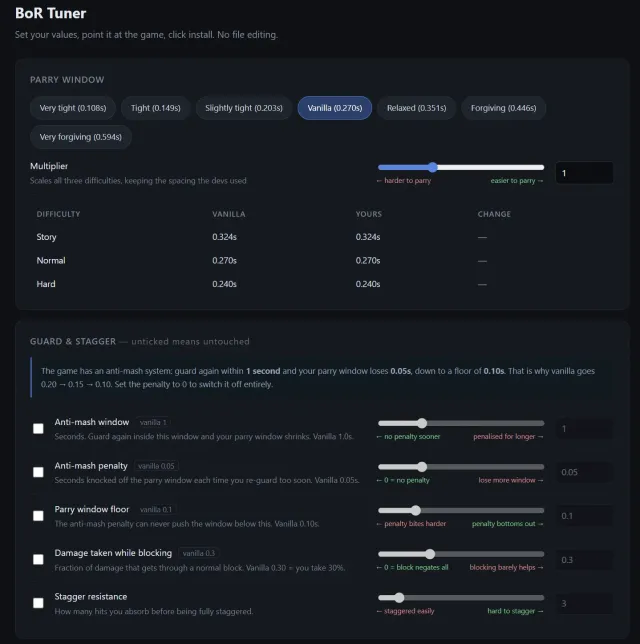Enable the Anti-mash window checkbox
Screen dimensions: 640x644
[x=38, y=428]
